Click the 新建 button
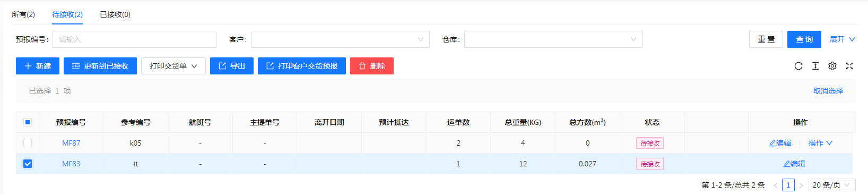This screenshot has height=194, width=868. (38, 66)
